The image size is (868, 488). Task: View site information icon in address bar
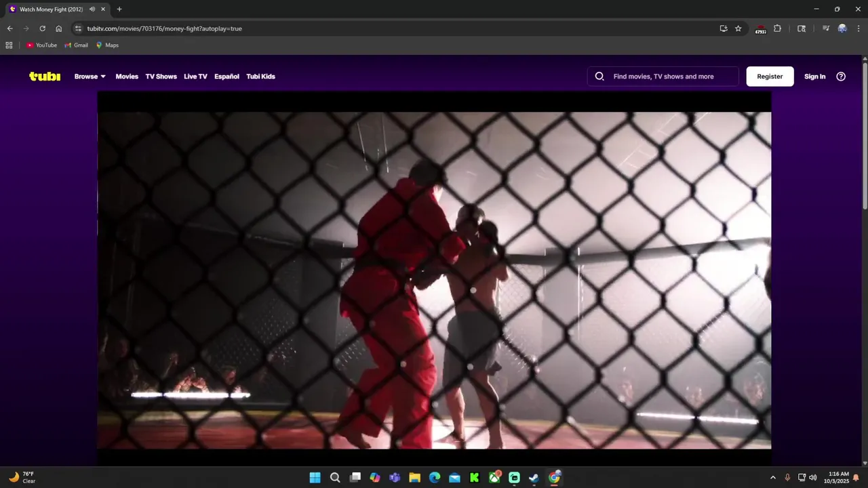78,28
